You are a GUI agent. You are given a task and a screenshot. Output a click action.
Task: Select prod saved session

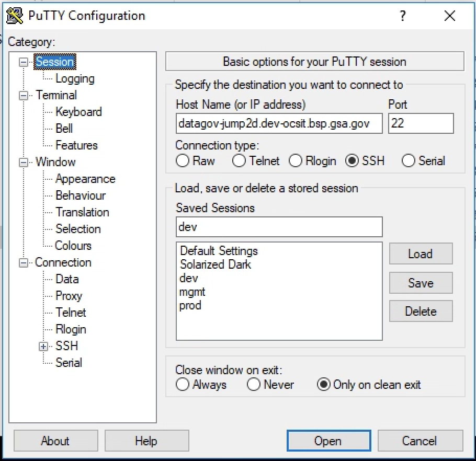pos(190,306)
